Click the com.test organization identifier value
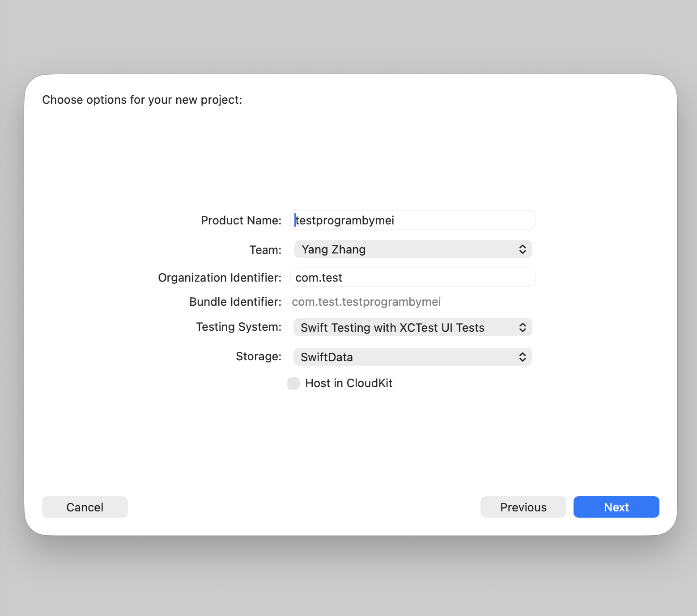This screenshot has width=697, height=616. (x=319, y=277)
